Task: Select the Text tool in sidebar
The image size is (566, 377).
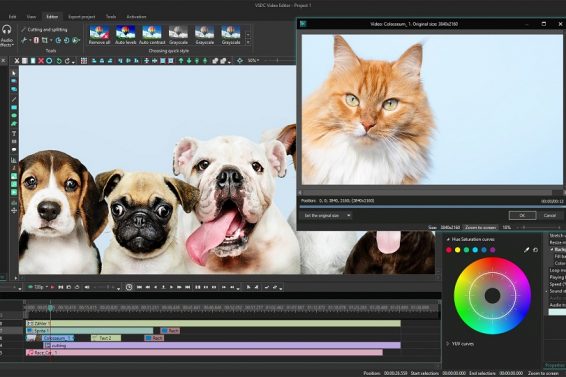Action: coord(14,133)
